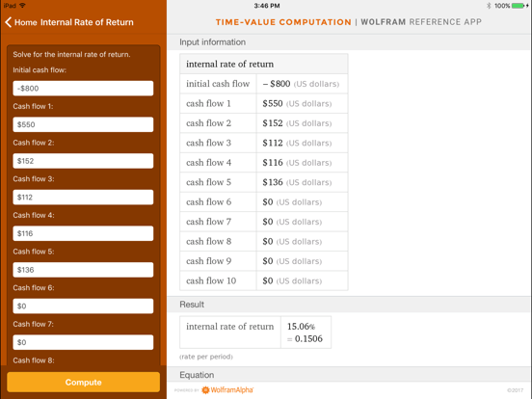Image resolution: width=532 pixels, height=399 pixels.
Task: Select the 'cash flow 10' table row label
Action: [x=211, y=280]
